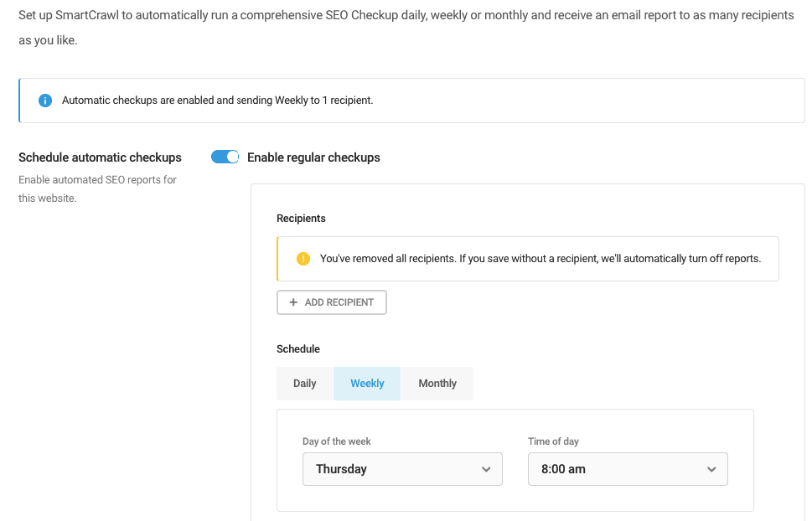Click the 'Automatic checkups are enabled' notice text
Screen dimensions: 812x521
point(217,101)
